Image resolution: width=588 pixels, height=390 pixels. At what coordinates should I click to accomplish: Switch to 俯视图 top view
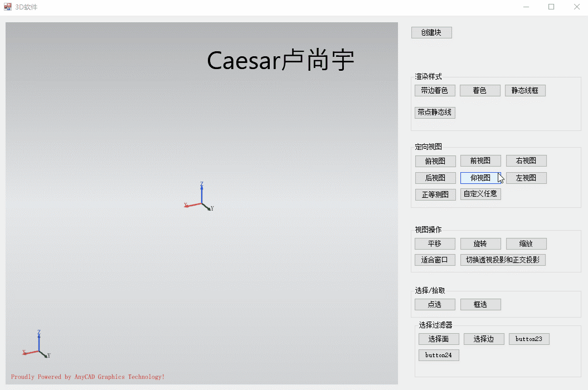click(x=435, y=161)
